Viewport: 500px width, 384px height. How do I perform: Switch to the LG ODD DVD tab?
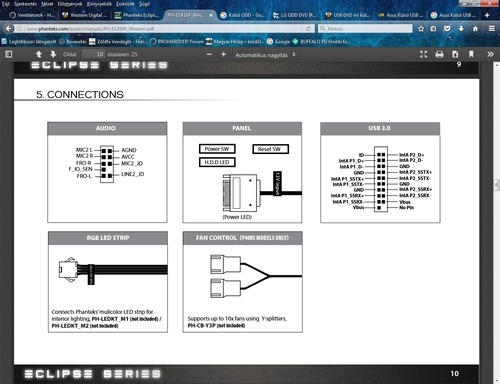(x=295, y=15)
